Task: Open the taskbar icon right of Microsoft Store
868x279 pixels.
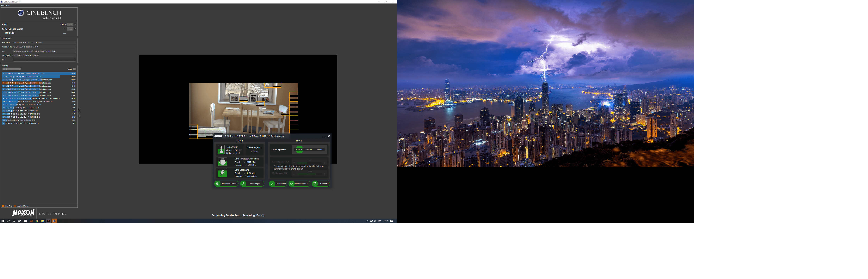Action: 31,221
